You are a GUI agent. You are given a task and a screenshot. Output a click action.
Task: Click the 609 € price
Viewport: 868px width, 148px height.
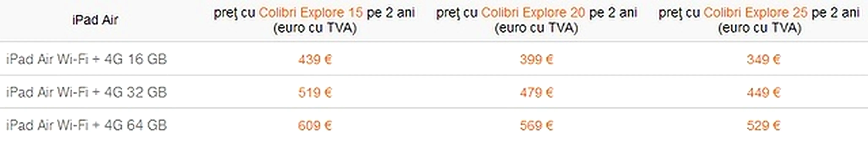click(315, 125)
